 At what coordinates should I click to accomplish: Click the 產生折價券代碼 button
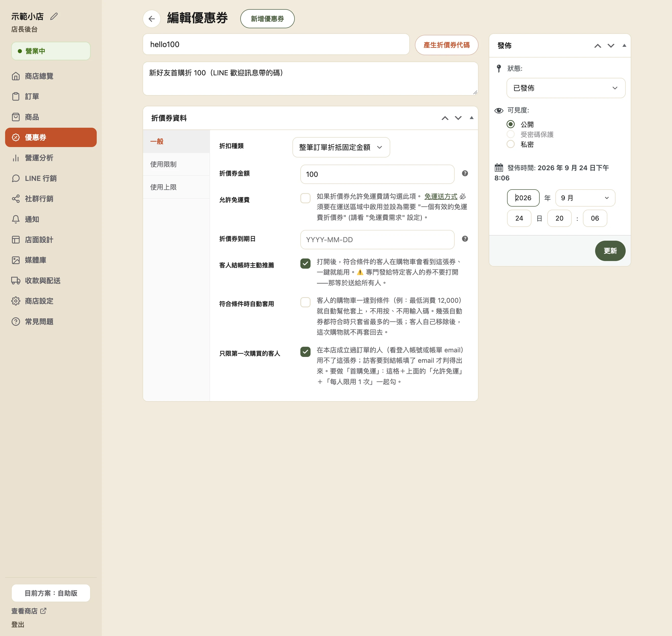tap(446, 45)
